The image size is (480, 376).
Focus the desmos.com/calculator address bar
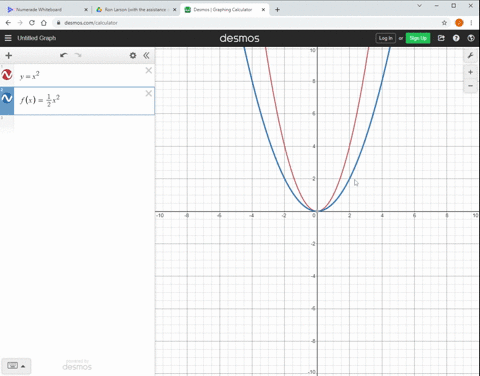(247, 23)
